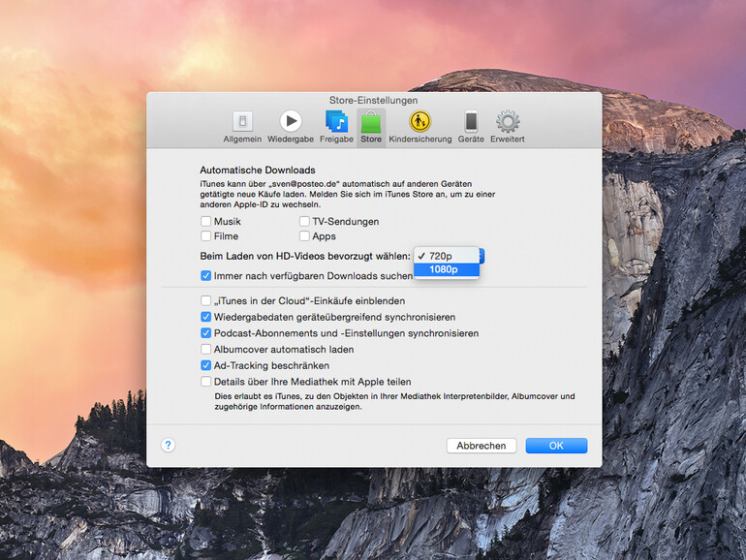746x560 pixels.
Task: Toggle Albumcover automatisch laden
Action: (205, 349)
